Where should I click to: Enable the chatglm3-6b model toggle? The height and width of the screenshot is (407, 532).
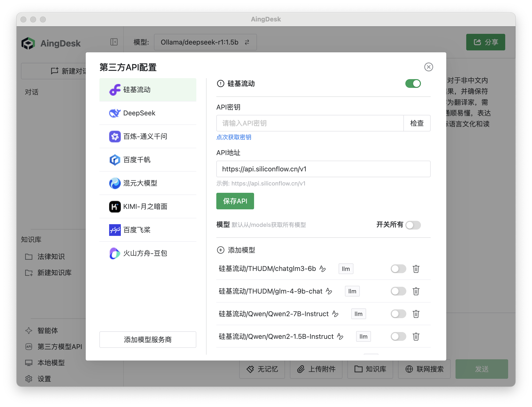(x=398, y=269)
